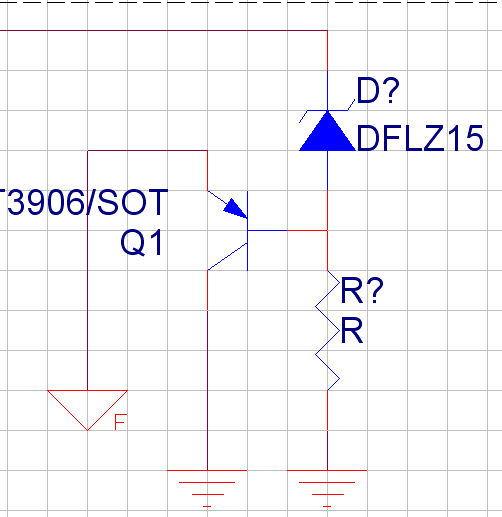Click the vertical wire above the triangle symbol
The height and width of the screenshot is (517, 502).
(87, 270)
